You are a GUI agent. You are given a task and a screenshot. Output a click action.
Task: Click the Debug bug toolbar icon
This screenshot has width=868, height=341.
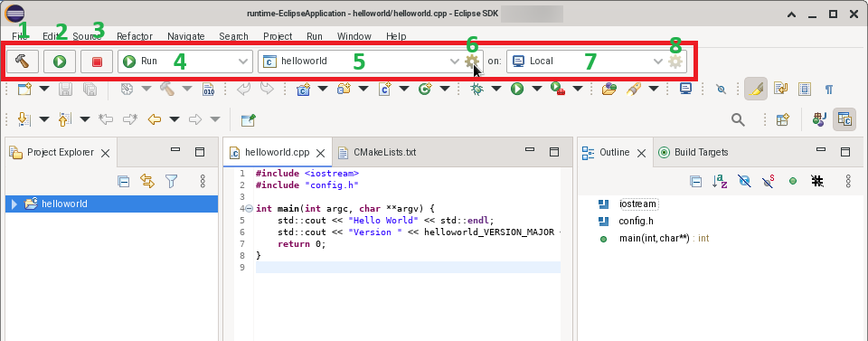point(476,89)
